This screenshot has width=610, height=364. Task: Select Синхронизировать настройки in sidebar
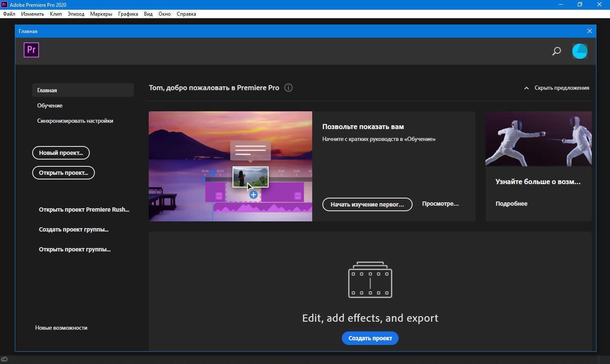tap(75, 121)
